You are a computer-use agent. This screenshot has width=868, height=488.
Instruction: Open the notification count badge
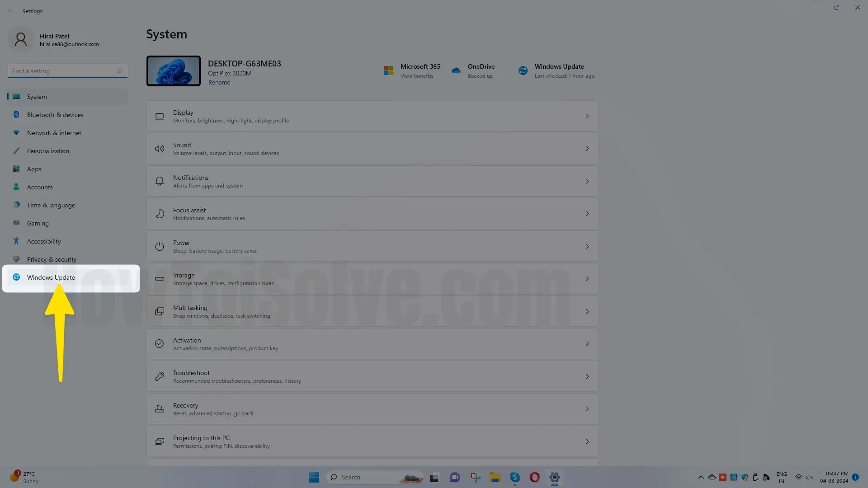pyautogui.click(x=855, y=477)
